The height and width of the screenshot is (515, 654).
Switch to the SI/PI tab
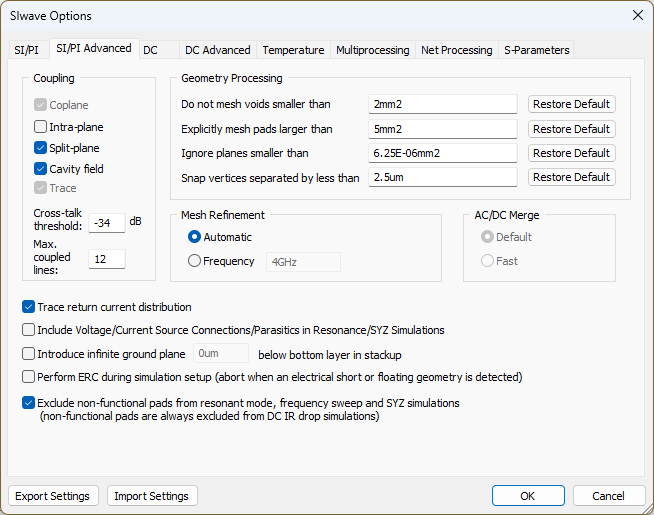(x=26, y=50)
